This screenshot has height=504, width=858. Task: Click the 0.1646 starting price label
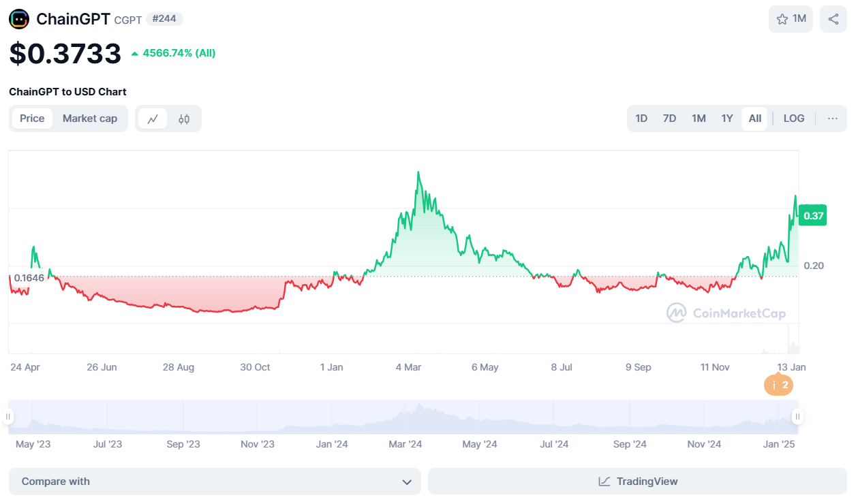point(29,278)
